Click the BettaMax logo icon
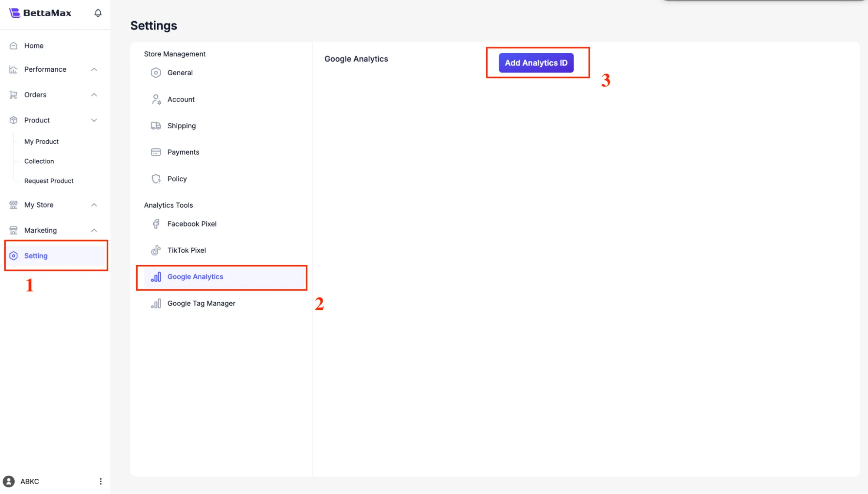Image resolution: width=868 pixels, height=494 pixels. tap(14, 13)
